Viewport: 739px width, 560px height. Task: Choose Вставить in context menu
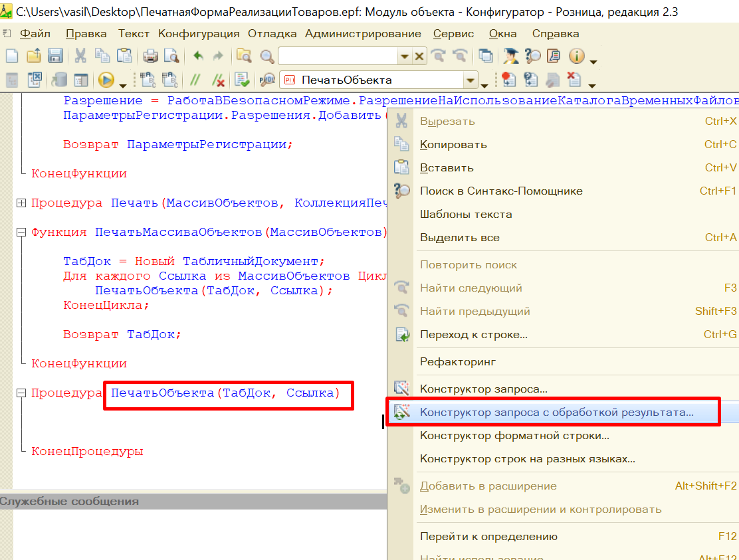click(563, 167)
